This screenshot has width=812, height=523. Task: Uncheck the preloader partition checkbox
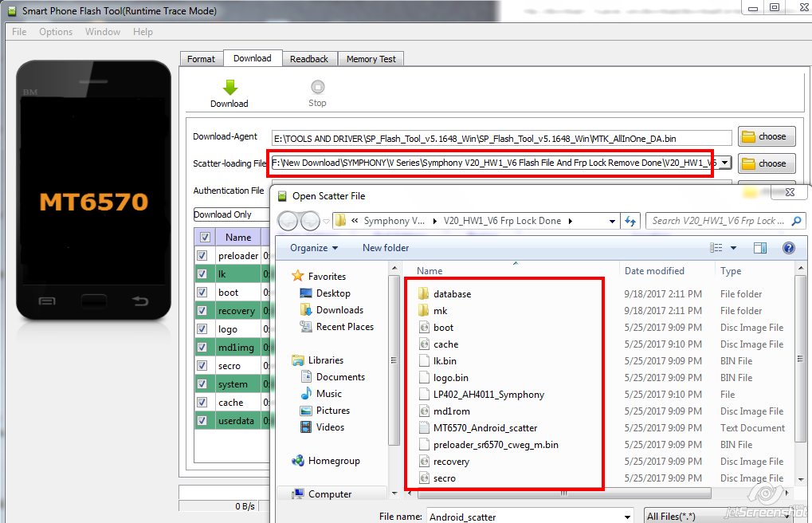coord(202,255)
